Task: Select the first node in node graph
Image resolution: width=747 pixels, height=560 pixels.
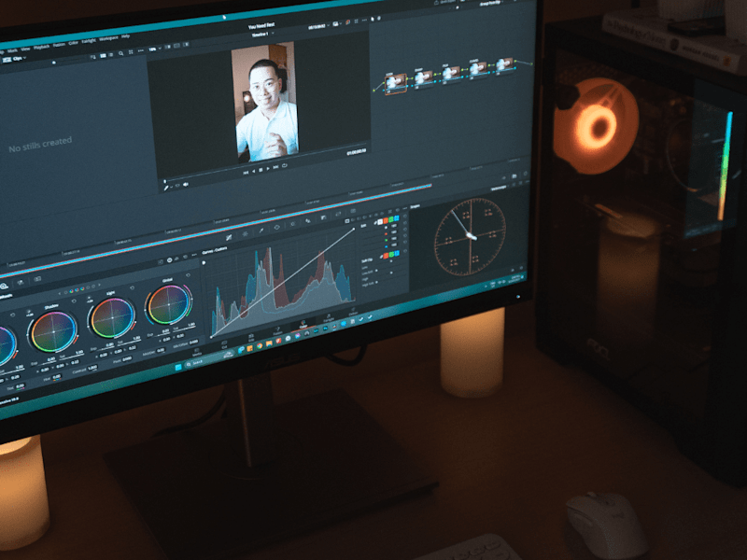Action: point(396,82)
